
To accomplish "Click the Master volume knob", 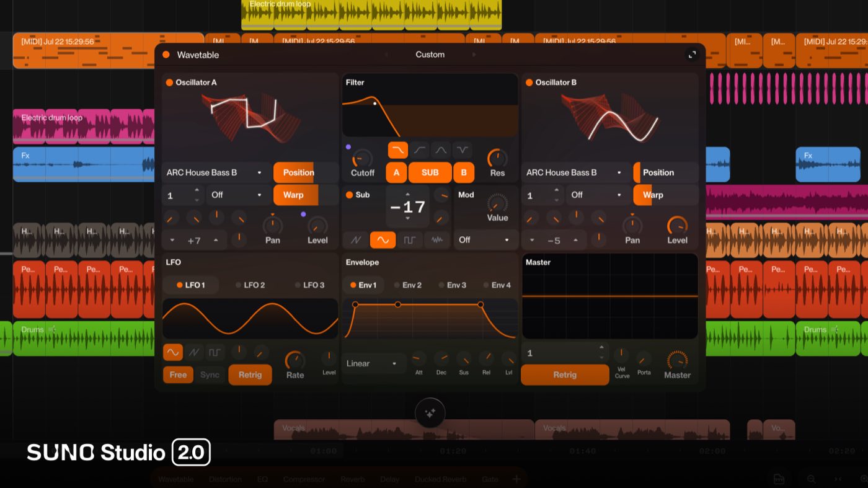I will (x=677, y=360).
